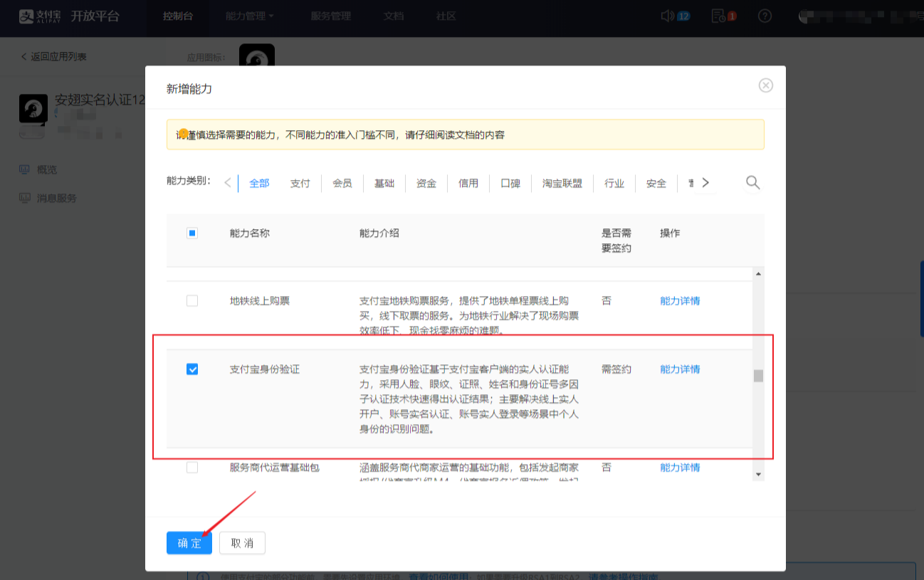Screen dimensions: 924x580
Task: Check the 服务商代运营基础包 checkbox
Action: point(192,468)
